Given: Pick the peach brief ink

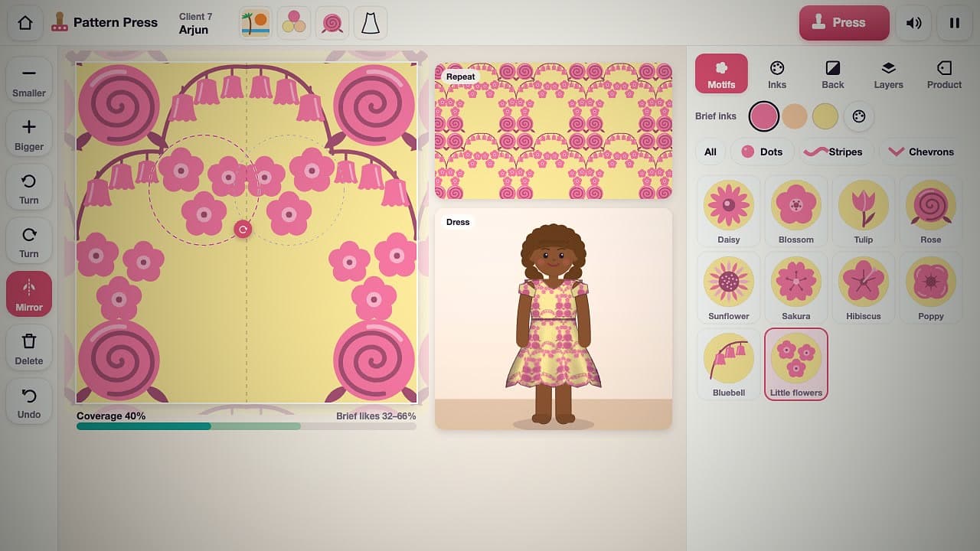Looking at the screenshot, I should click(795, 116).
